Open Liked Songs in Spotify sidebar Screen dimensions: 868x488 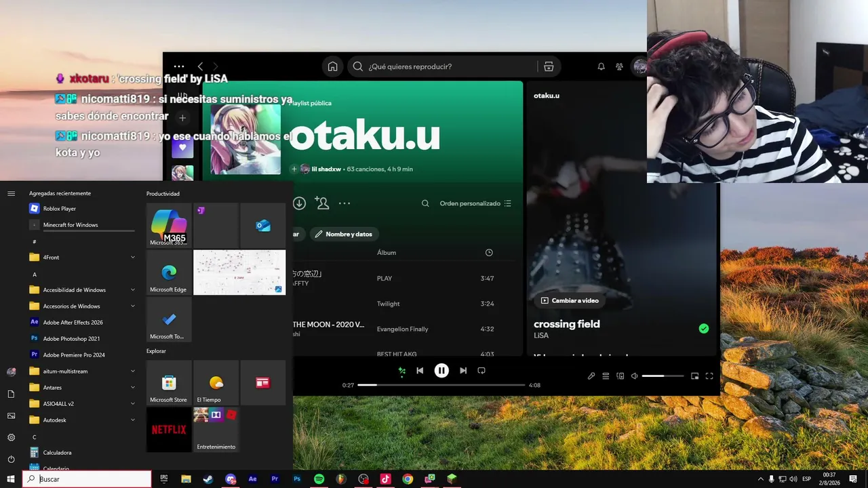tap(182, 147)
